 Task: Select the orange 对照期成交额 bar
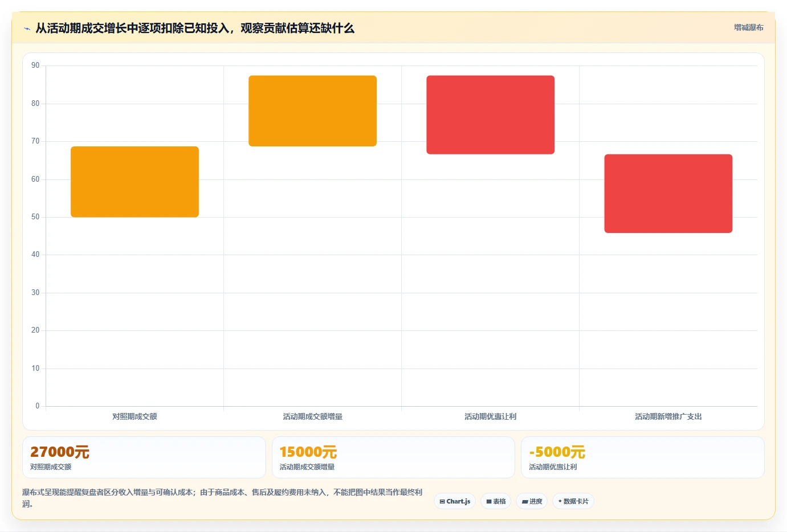coord(134,182)
